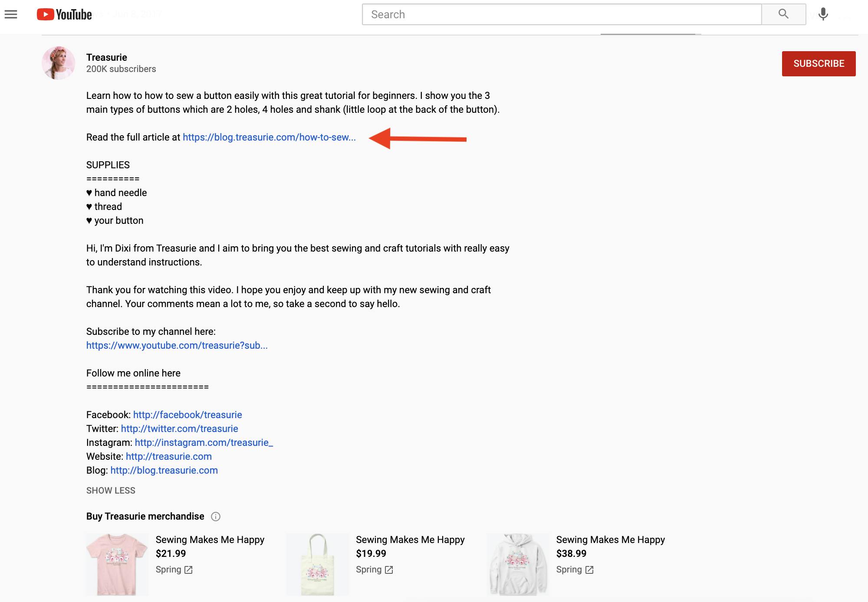The height and width of the screenshot is (602, 868).
Task: Click the SUPPLIES heading text
Action: point(108,165)
